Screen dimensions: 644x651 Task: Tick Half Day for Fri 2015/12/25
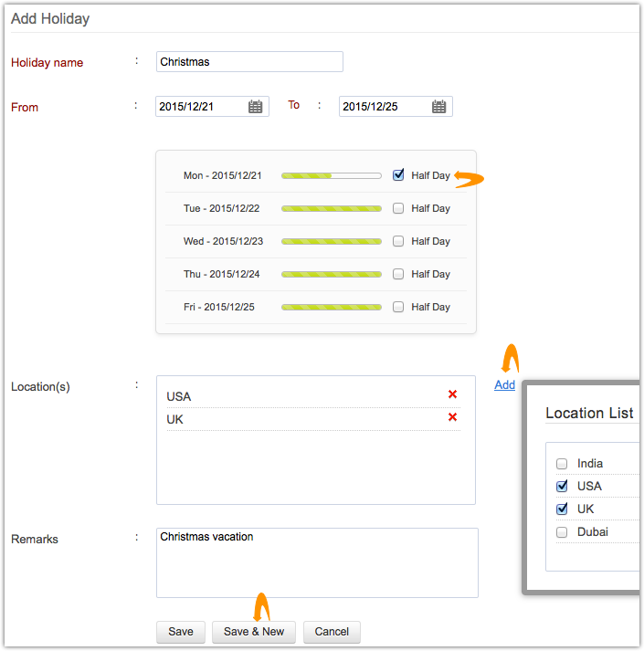[x=398, y=307]
